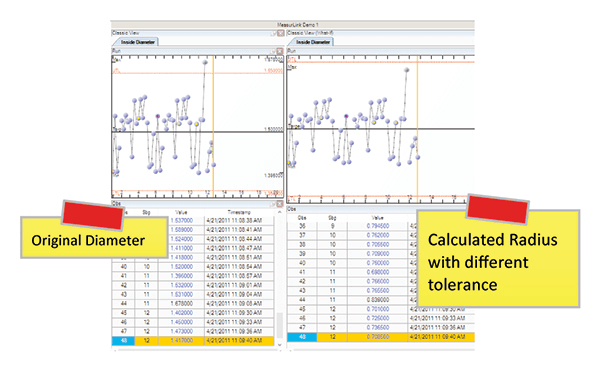
Task: Select value 0.839000 in right Obs table
Action: click(x=378, y=300)
